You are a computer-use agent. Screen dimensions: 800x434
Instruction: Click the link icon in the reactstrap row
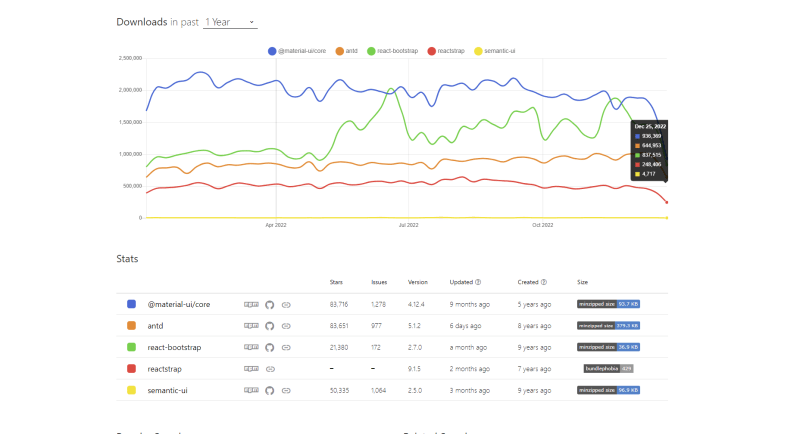[x=270, y=369]
